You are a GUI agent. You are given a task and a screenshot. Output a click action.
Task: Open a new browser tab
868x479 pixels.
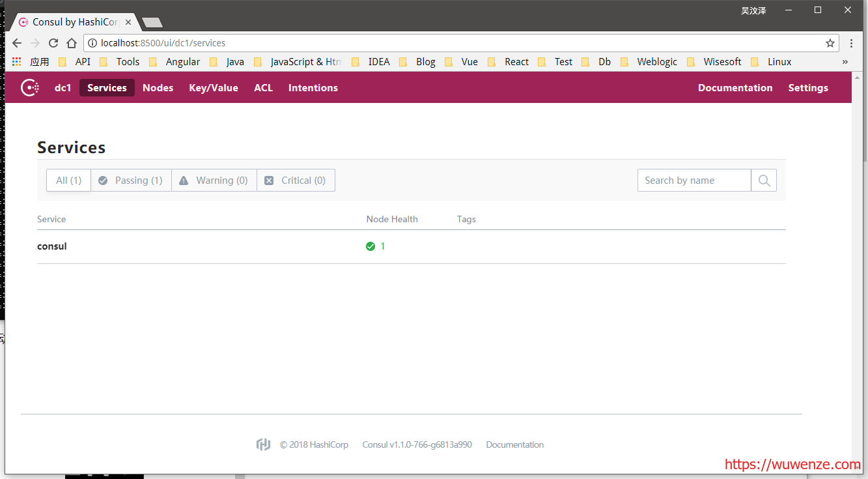(152, 22)
